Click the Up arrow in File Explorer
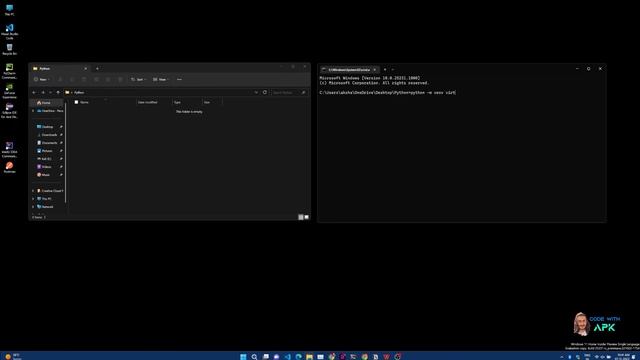Image resolution: width=640 pixels, height=360 pixels. point(58,93)
